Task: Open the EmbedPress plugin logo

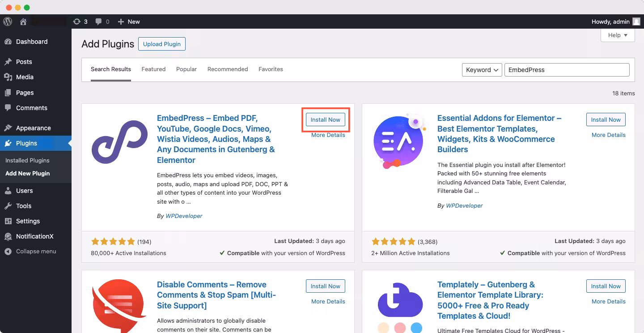Action: (x=119, y=141)
